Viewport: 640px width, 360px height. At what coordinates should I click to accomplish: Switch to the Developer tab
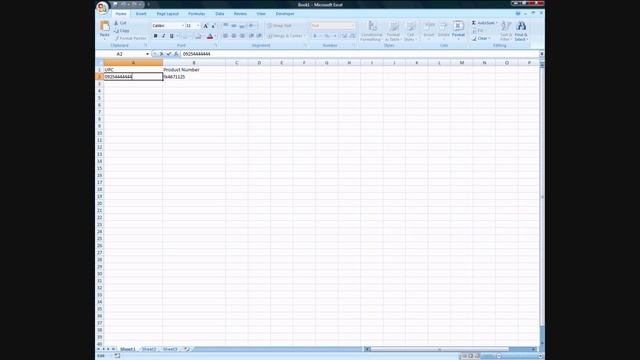pos(285,14)
